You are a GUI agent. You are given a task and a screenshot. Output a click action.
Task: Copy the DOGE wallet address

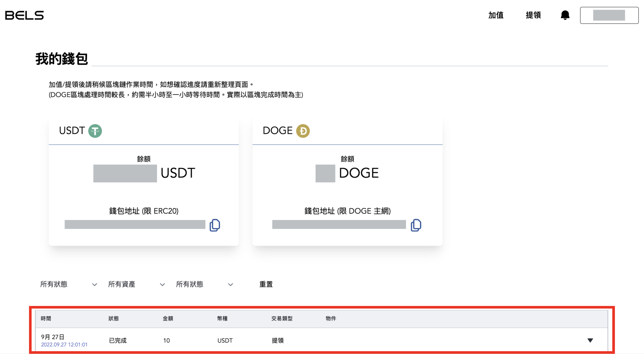click(416, 225)
